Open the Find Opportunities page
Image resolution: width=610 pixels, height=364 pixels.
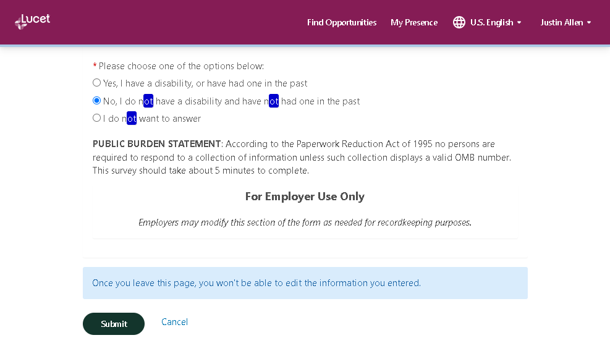click(x=341, y=22)
